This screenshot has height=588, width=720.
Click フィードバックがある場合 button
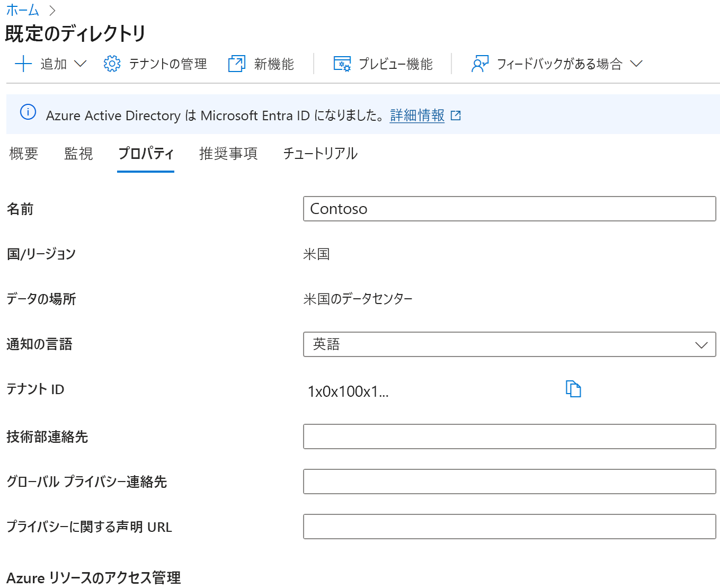pos(557,64)
